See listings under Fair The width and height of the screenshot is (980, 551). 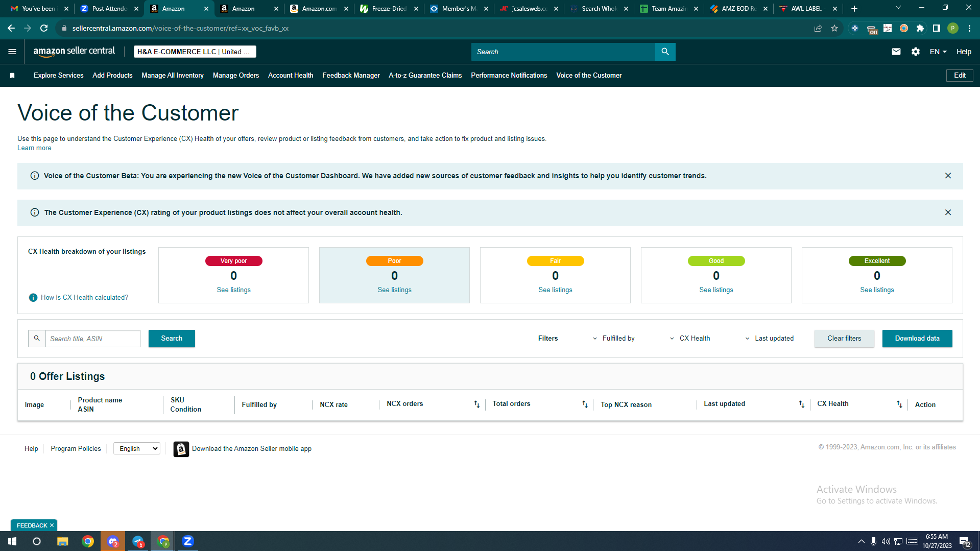coord(556,290)
